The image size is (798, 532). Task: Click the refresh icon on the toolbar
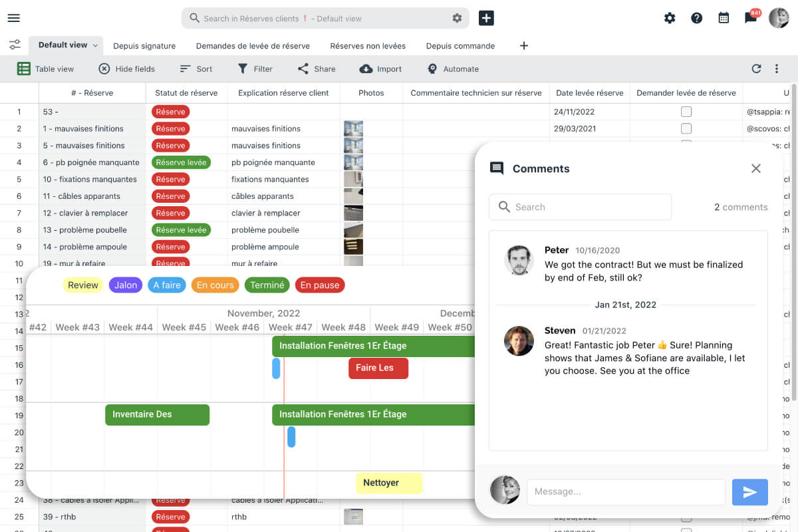(757, 68)
